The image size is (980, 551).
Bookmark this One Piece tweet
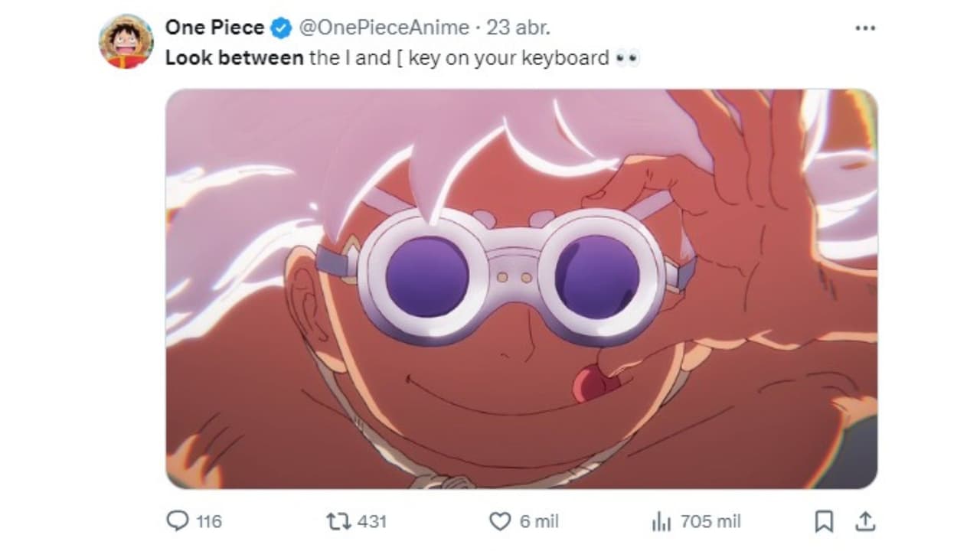pyautogui.click(x=824, y=521)
